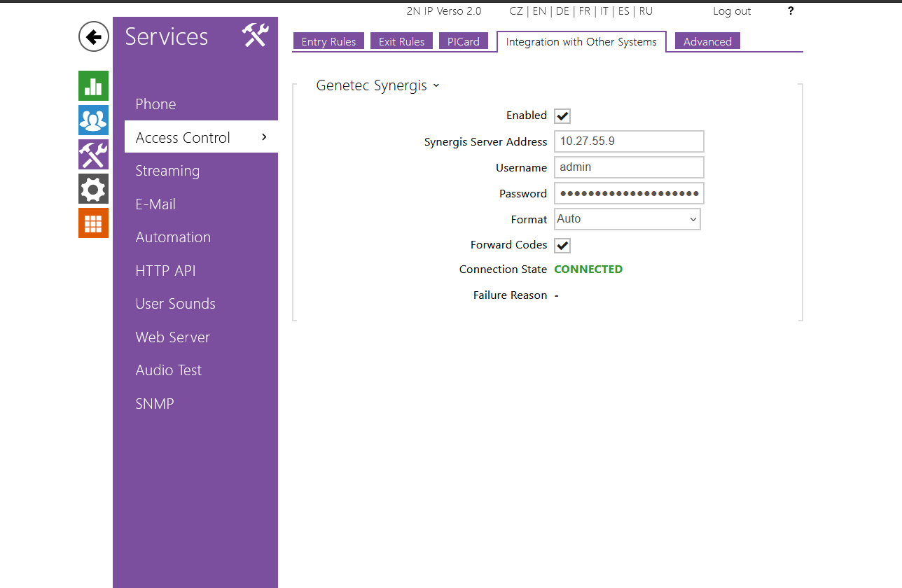The height and width of the screenshot is (588, 902).
Task: Click the Services header wrench icon
Action: click(256, 35)
